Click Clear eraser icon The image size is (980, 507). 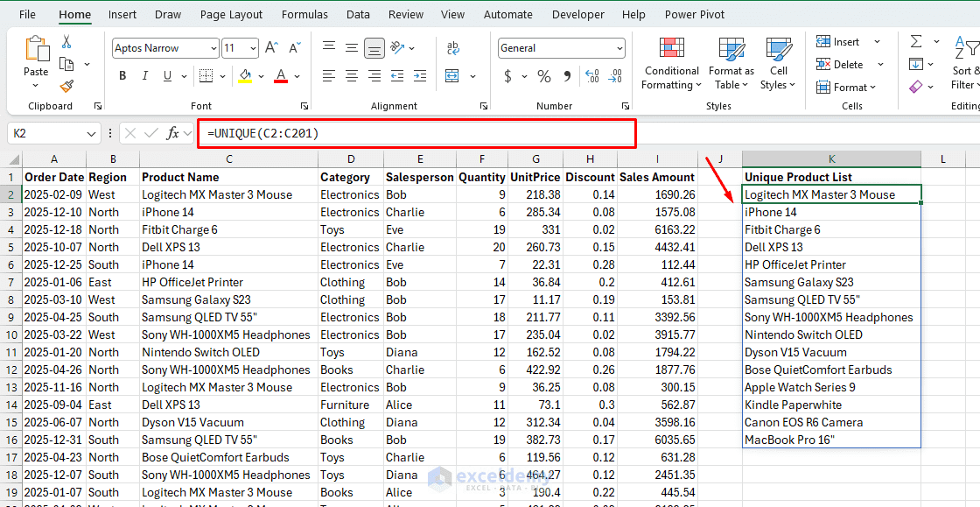pos(916,87)
